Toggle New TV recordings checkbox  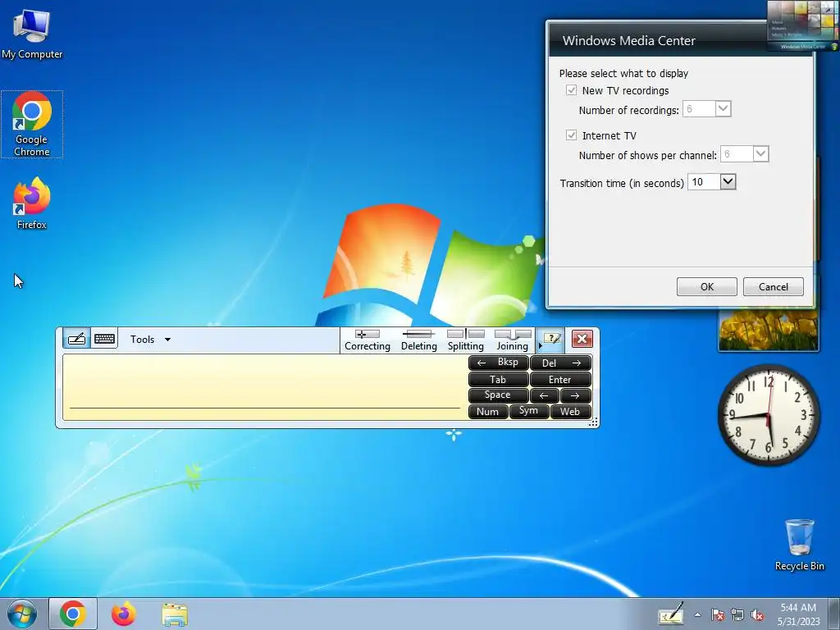tap(571, 90)
